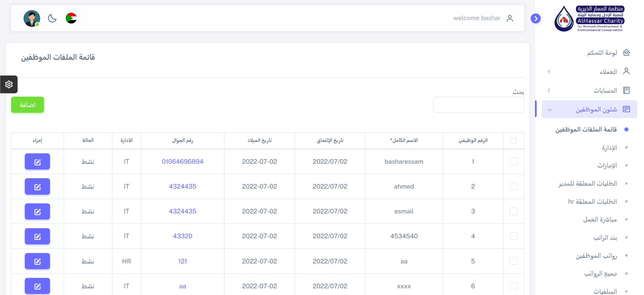644x295 pixels.
Task: Click the name esmail cell
Action: [x=404, y=211]
